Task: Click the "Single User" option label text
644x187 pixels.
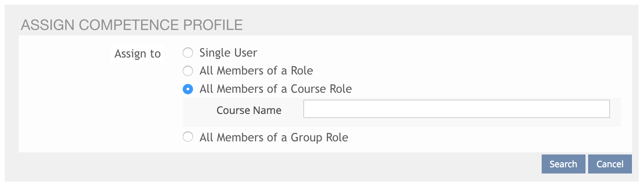Action: pos(228,53)
